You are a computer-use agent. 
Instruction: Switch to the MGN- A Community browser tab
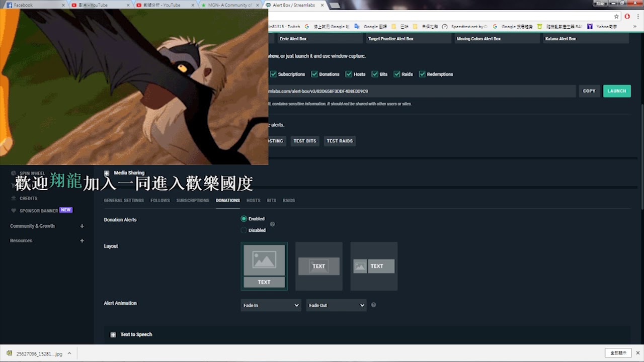(x=229, y=5)
